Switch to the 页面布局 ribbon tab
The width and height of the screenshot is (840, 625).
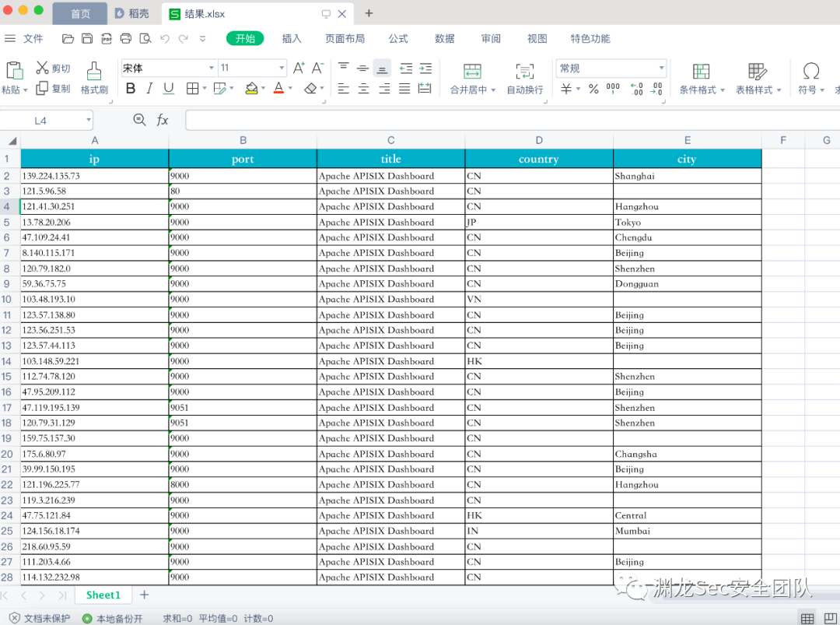[345, 39]
